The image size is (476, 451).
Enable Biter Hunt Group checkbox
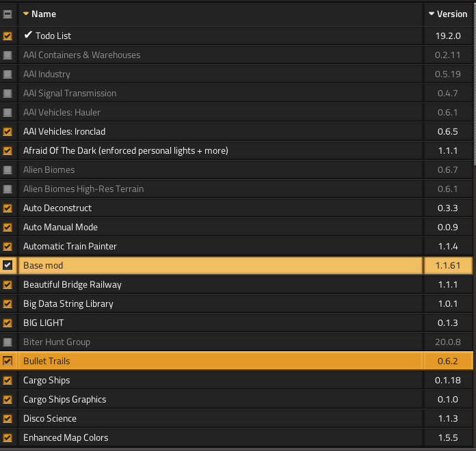(8, 342)
